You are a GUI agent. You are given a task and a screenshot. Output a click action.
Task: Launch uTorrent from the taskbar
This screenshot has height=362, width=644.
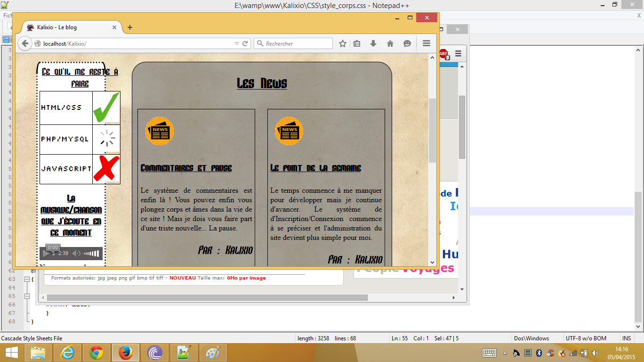click(155, 352)
